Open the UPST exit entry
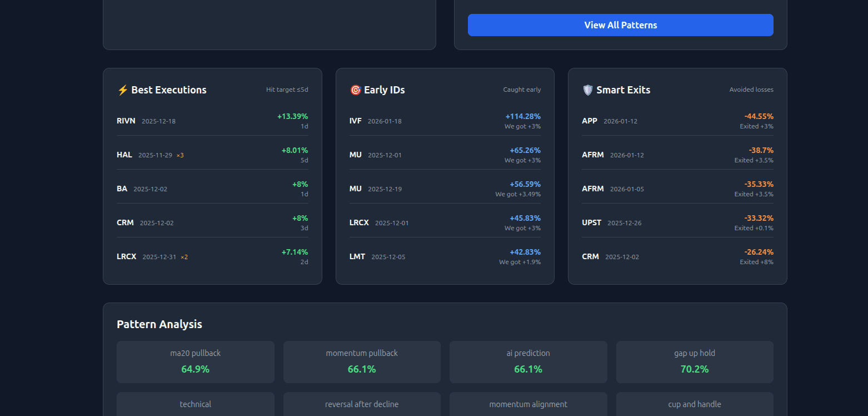 (677, 222)
